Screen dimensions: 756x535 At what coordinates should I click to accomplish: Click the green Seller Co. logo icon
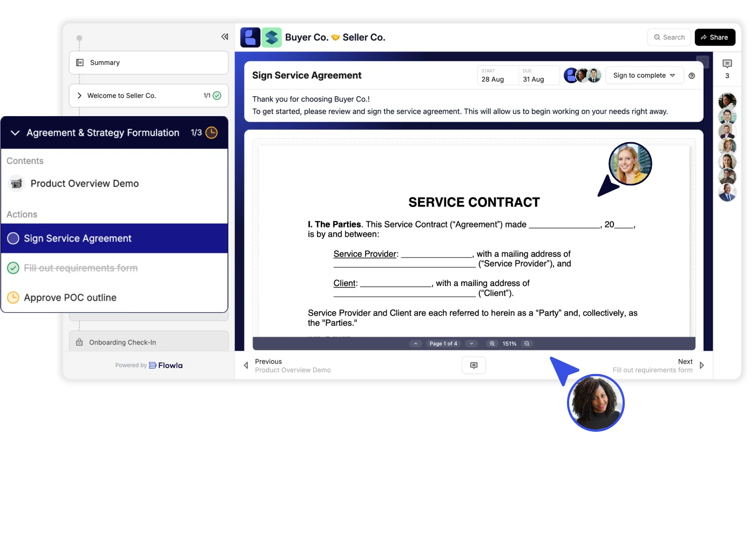[x=272, y=37]
